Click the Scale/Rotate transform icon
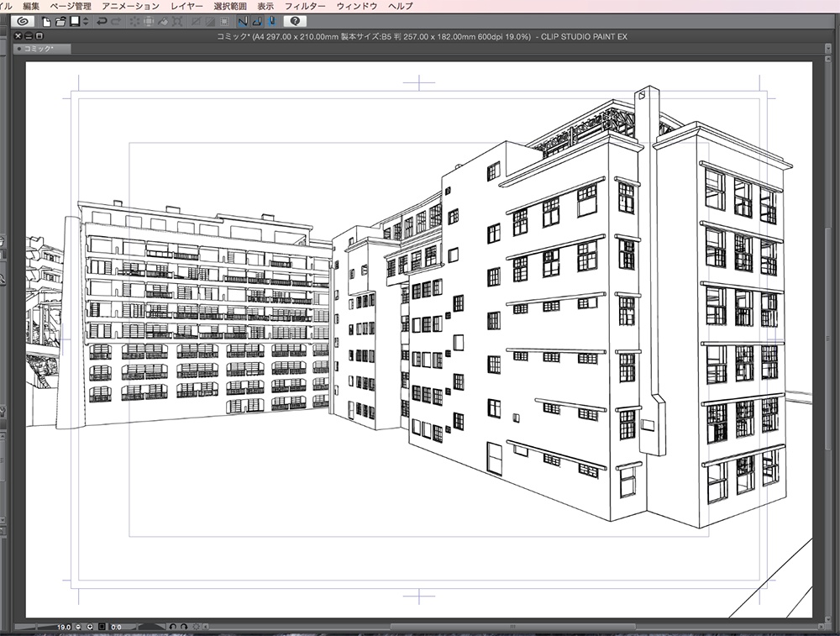Viewport: 840px width, 636px height. tap(177, 22)
